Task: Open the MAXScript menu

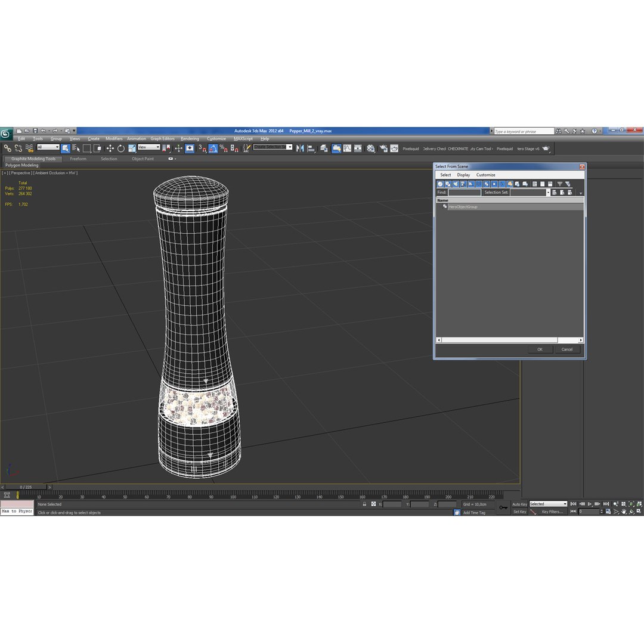Action: click(243, 139)
